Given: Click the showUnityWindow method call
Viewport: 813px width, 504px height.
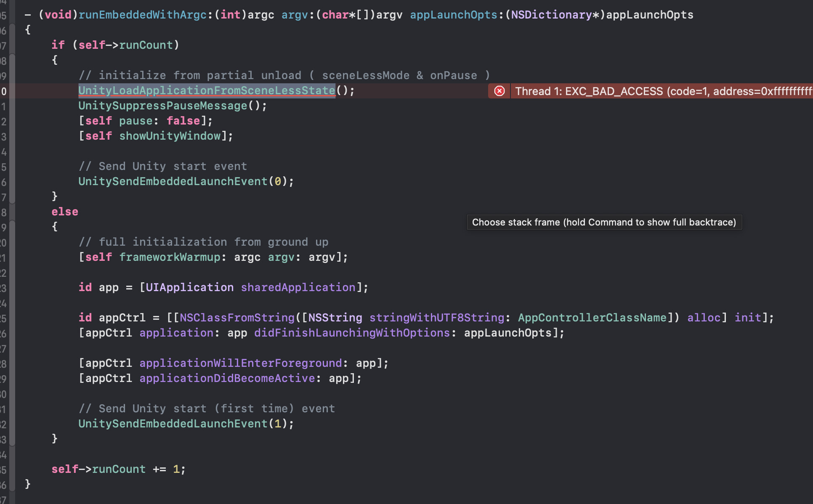Looking at the screenshot, I should [171, 136].
